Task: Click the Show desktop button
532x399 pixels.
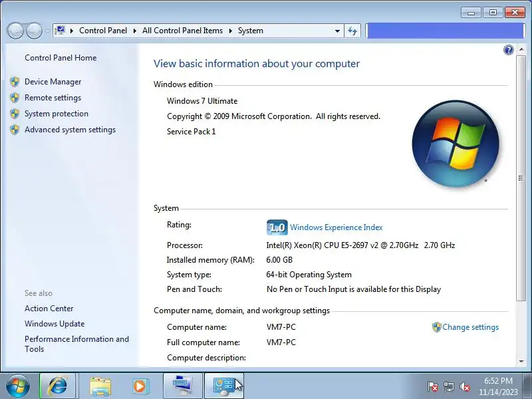Action: (527, 386)
